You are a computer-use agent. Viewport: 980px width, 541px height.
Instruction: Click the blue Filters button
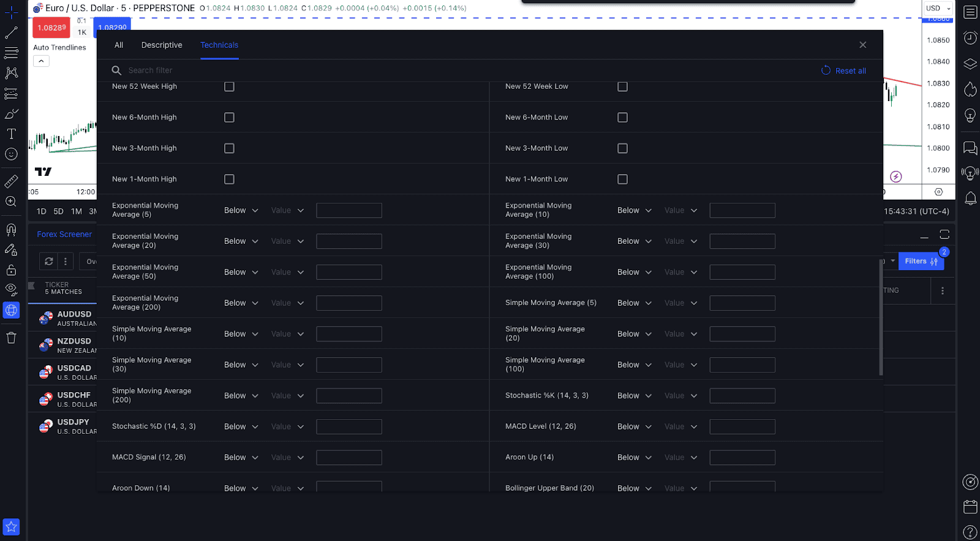click(x=921, y=262)
